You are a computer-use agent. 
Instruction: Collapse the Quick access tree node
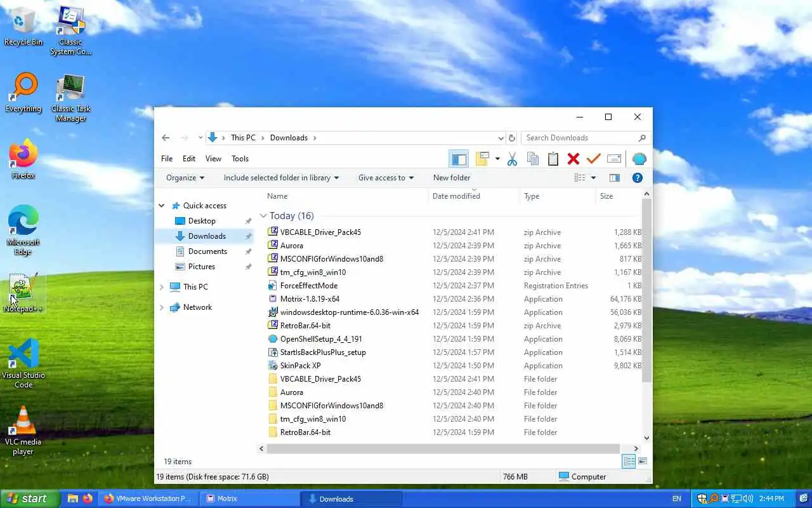click(162, 206)
